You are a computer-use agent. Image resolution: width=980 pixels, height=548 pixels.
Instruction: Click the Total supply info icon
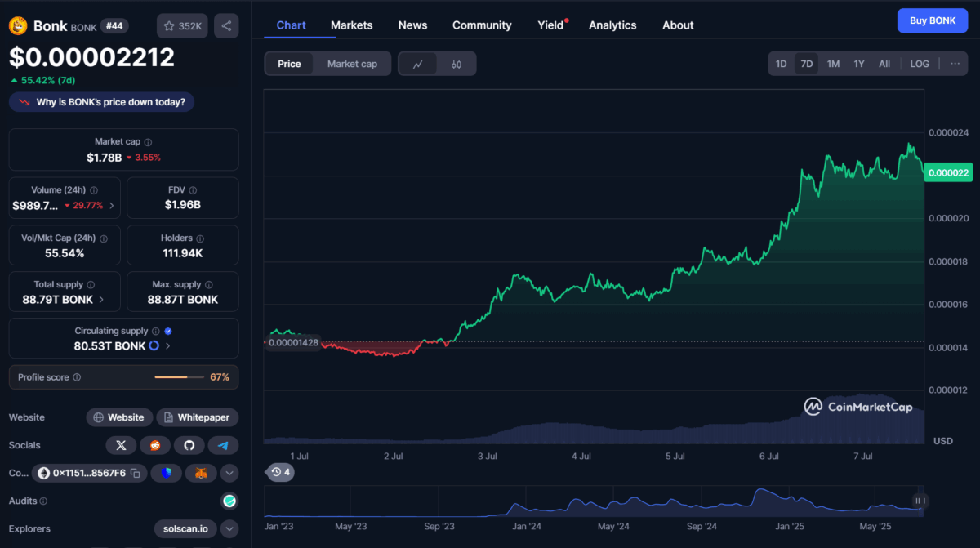coord(90,285)
